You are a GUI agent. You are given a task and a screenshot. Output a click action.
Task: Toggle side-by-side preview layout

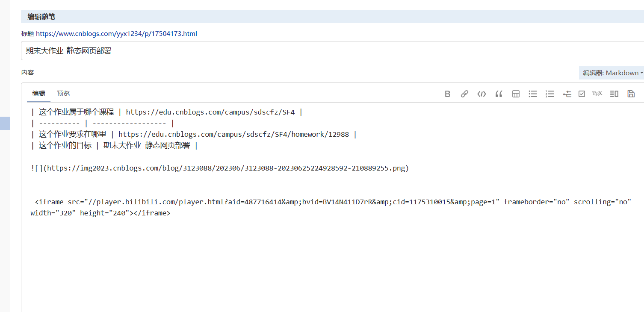614,94
